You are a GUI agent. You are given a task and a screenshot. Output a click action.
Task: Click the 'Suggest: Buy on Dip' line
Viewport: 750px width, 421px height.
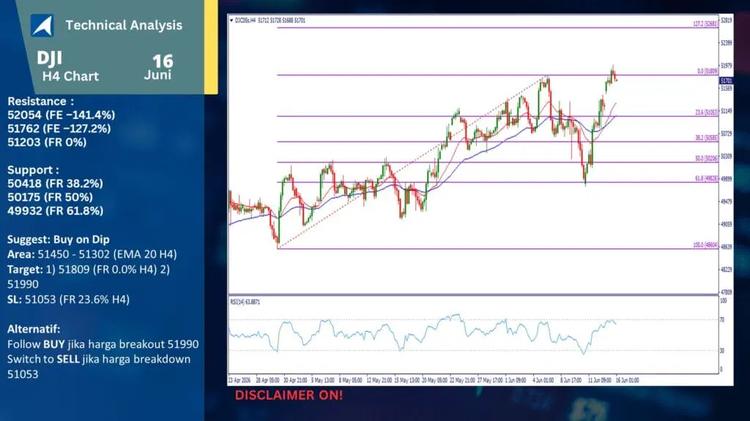(58, 239)
